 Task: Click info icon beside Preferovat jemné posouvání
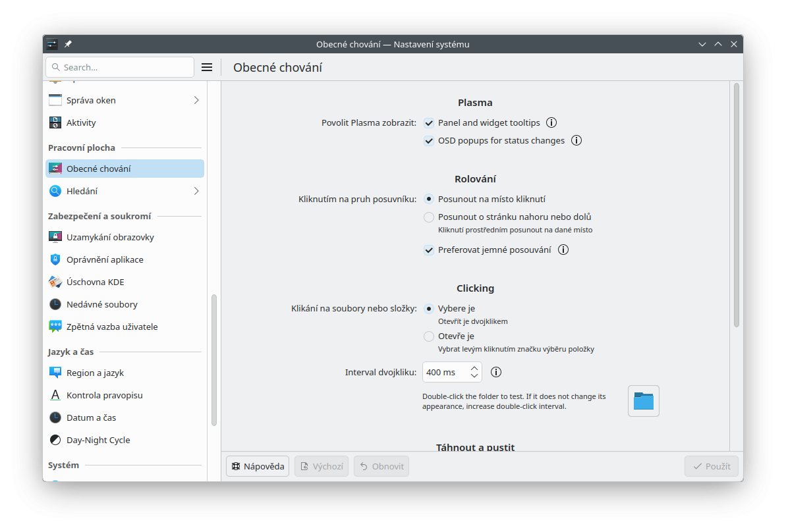pyautogui.click(x=563, y=250)
